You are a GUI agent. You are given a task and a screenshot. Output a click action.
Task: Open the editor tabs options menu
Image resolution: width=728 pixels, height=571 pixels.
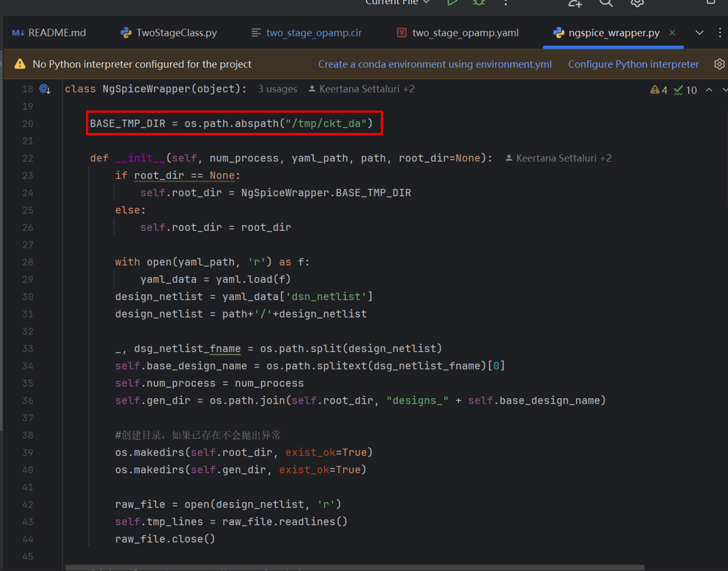(720, 32)
